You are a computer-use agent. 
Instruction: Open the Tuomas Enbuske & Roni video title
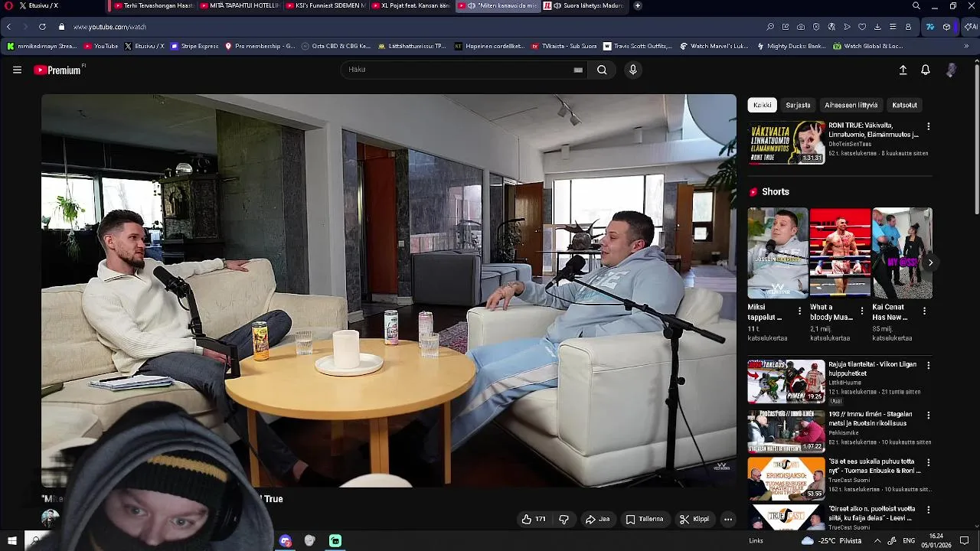(x=874, y=466)
